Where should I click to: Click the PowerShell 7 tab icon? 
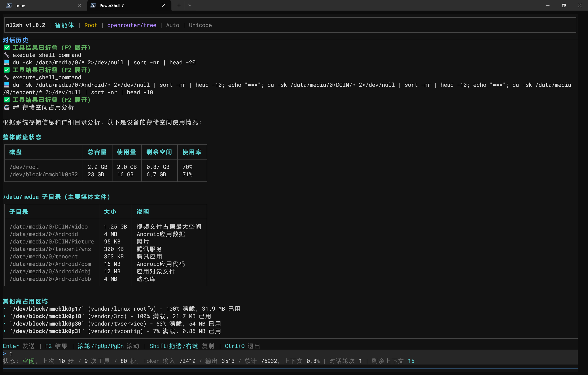pos(93,5)
